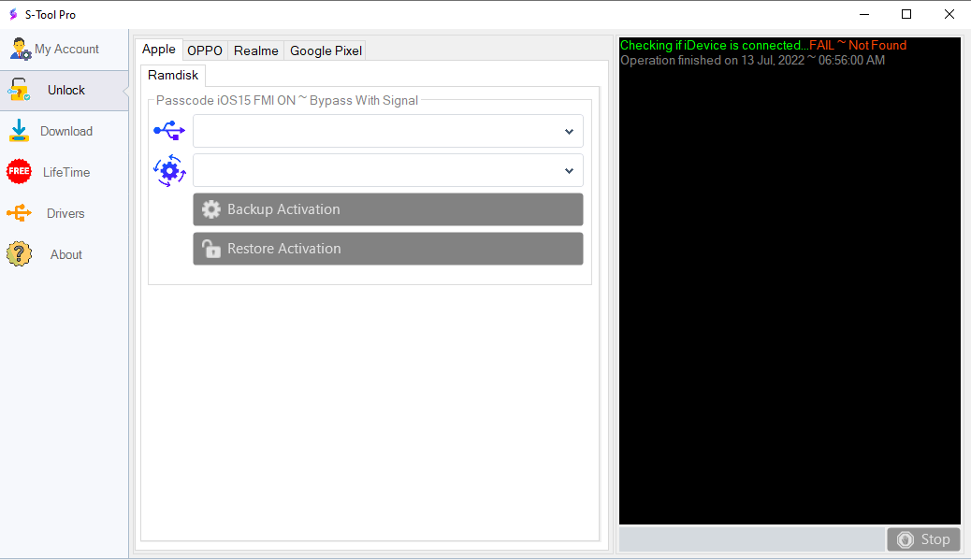This screenshot has height=560, width=971.
Task: Click the gear icon on Backup Activation
Action: pyautogui.click(x=211, y=208)
